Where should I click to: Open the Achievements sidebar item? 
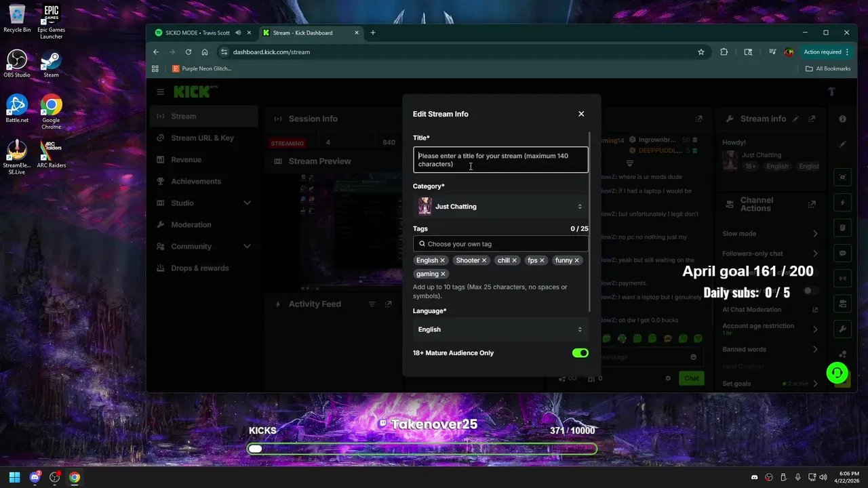[204, 181]
